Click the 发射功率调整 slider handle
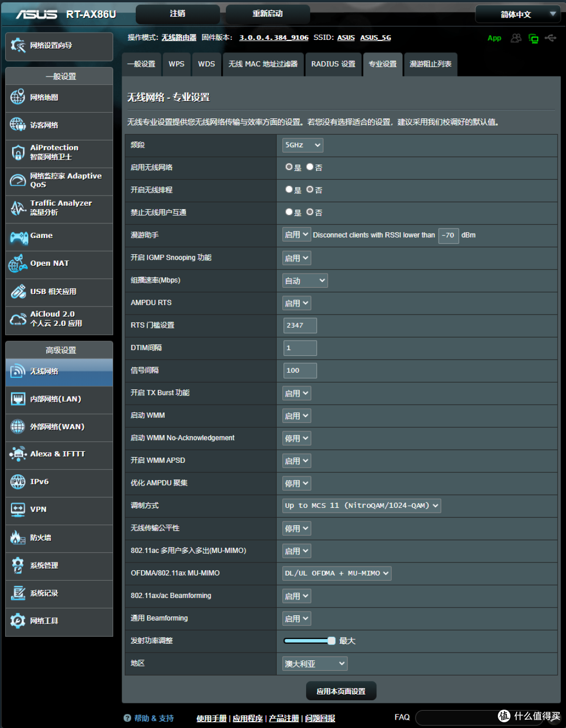 coord(331,640)
